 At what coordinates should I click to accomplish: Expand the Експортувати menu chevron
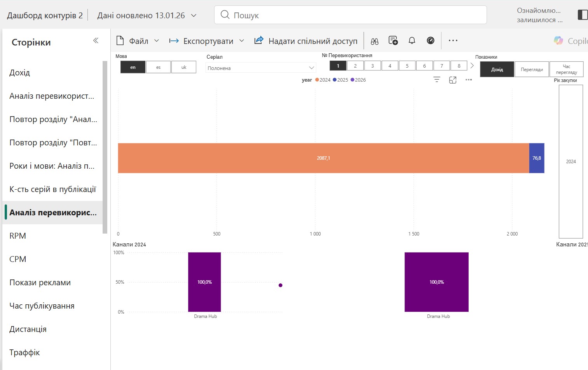242,41
